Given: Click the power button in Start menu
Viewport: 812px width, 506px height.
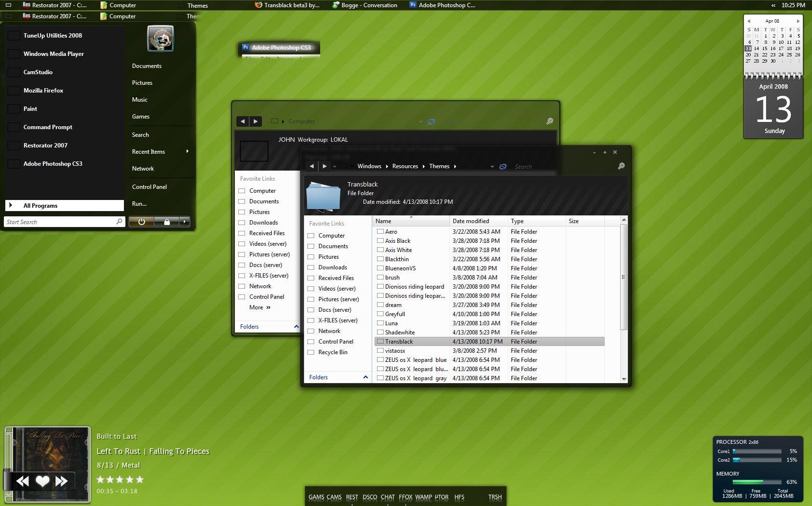Looking at the screenshot, I should [142, 222].
